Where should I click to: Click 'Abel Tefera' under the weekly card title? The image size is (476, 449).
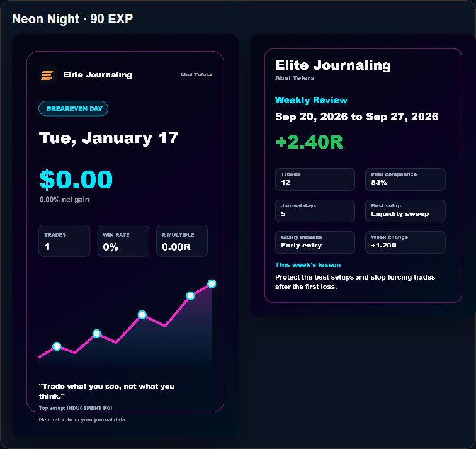[x=295, y=78]
